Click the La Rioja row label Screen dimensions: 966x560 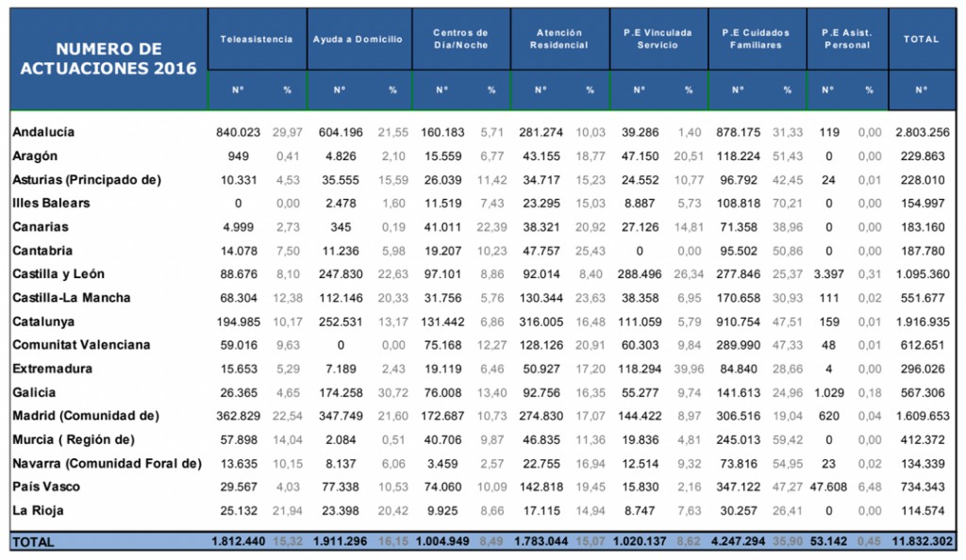[x=38, y=511]
